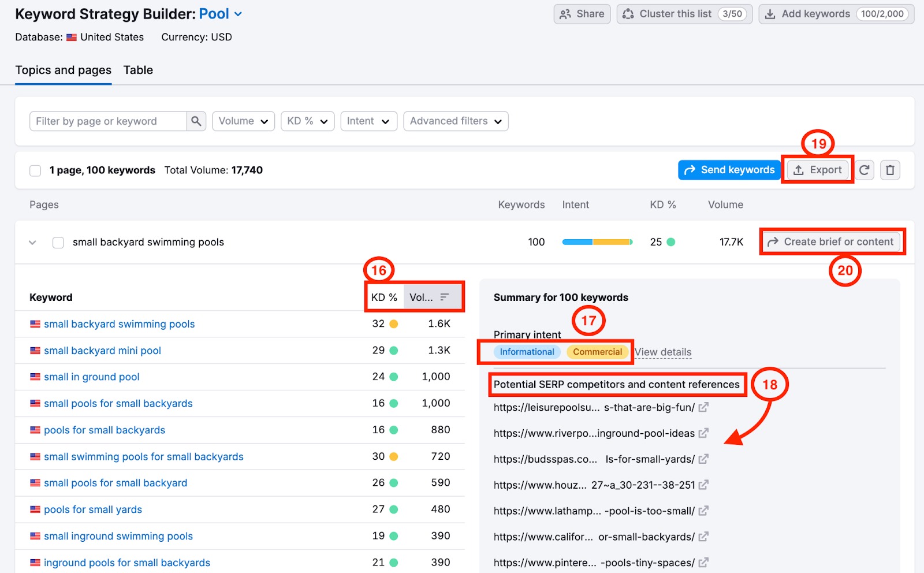This screenshot has width=924, height=573.
Task: Open keyword small pools for small backyard
Action: tap(115, 483)
